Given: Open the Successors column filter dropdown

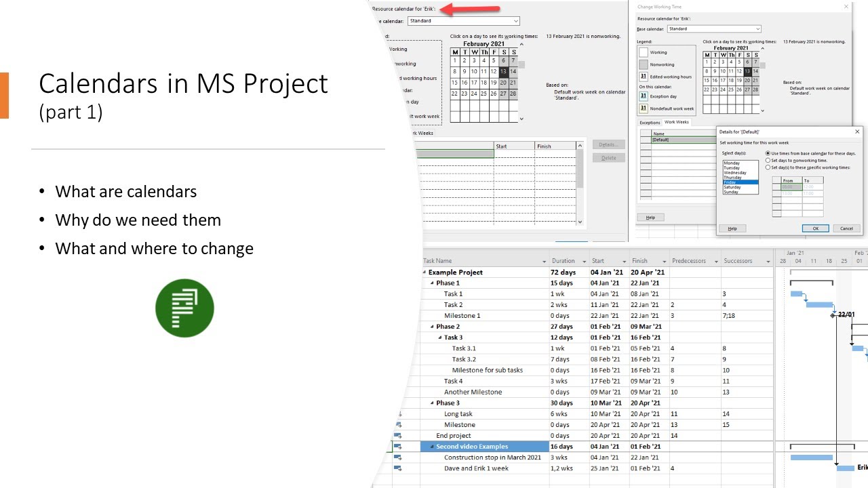Looking at the screenshot, I should click(x=768, y=261).
